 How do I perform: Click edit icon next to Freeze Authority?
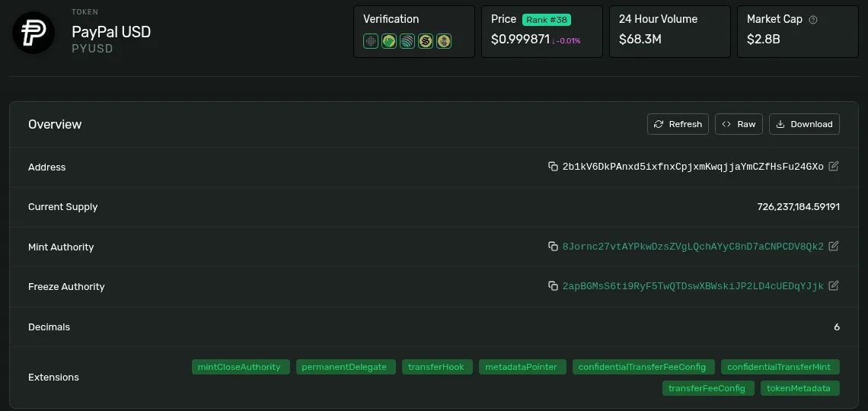(834, 286)
